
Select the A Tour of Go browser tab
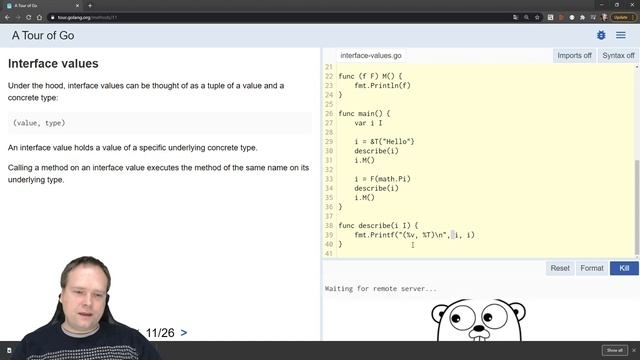pos(42,6)
